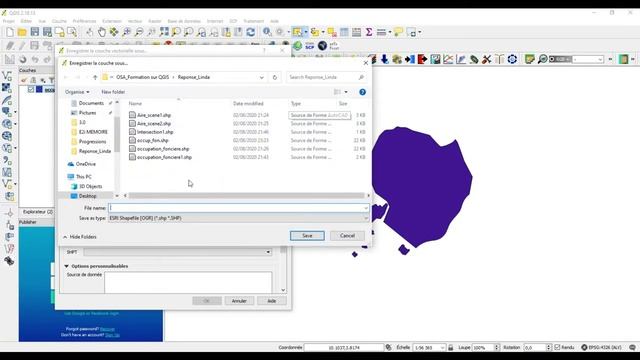
Task: Open the Save as type dropdown
Action: 239,218
